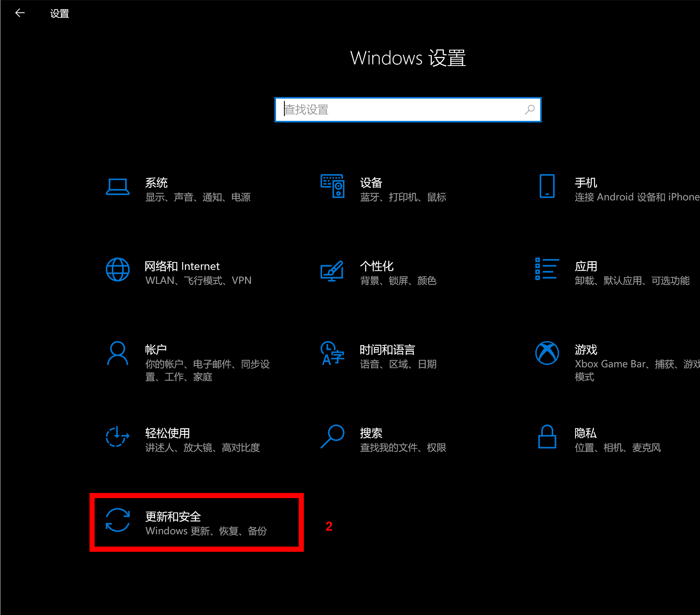Open the 系统 settings category
The image size is (700, 615).
tap(157, 182)
